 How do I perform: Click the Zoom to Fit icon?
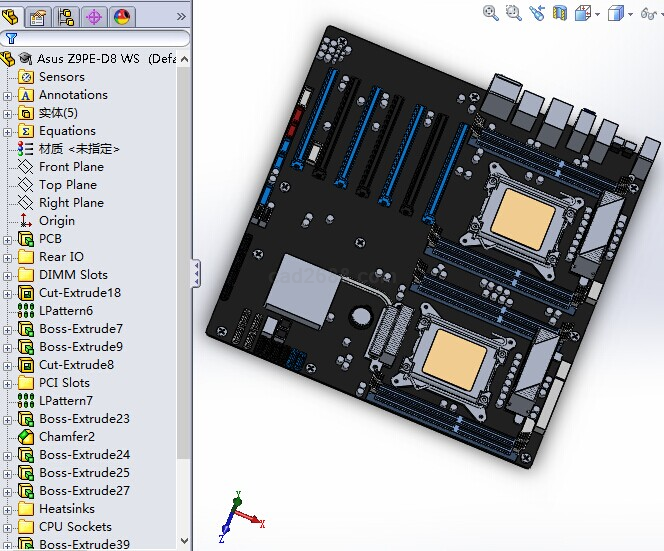(x=491, y=13)
